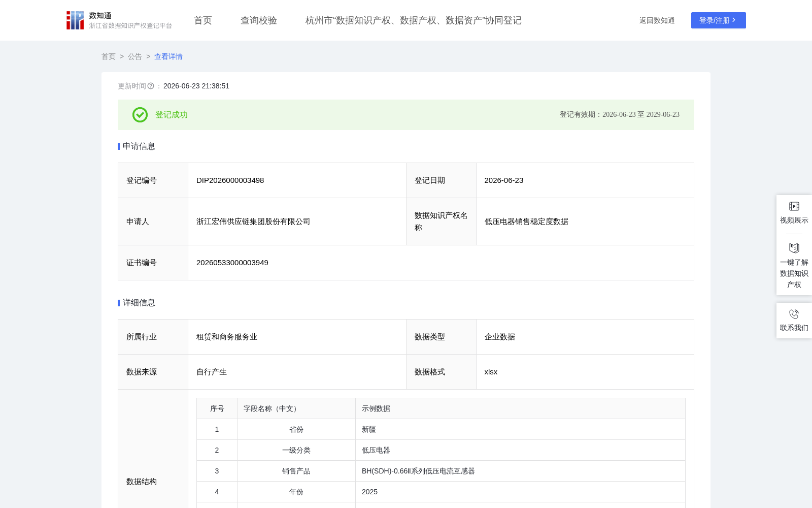
Task: Select registration number DIP2026000003498
Action: (230, 180)
